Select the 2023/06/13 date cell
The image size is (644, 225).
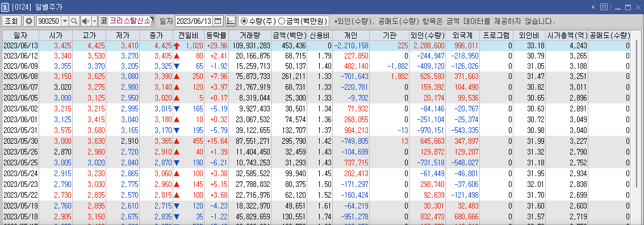coord(20,45)
